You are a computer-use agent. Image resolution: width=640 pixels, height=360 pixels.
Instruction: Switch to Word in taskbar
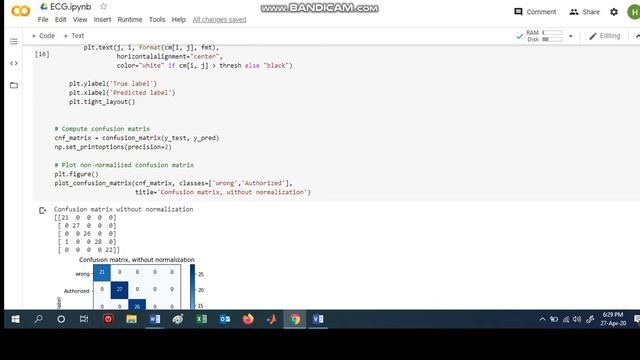point(155,319)
